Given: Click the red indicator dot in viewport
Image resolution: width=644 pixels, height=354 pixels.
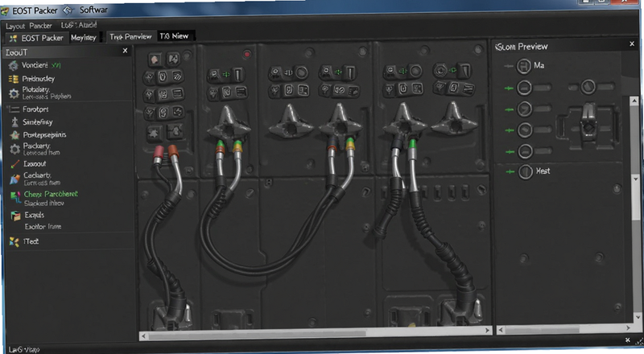Looking at the screenshot, I should pos(247,54).
